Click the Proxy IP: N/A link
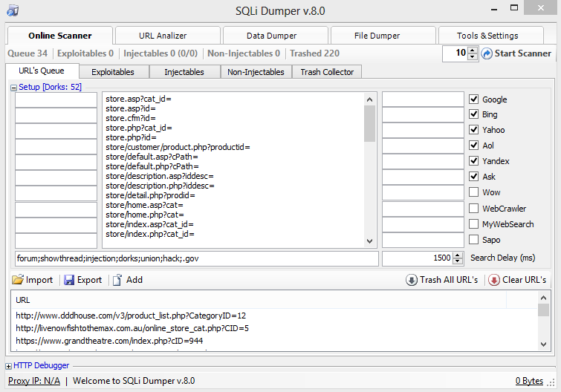The height and width of the screenshot is (392, 561). [34, 381]
